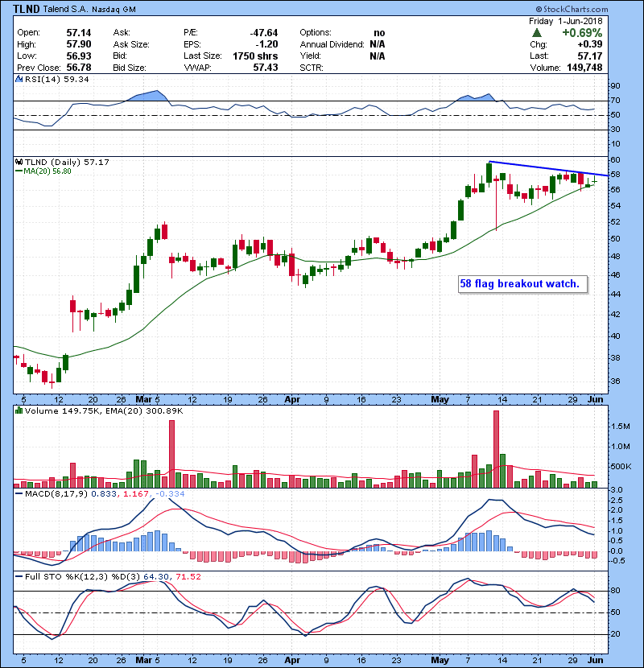Click the 1.5M volume scale label
Image resolution: width=644 pixels, height=668 pixels.
(621, 427)
